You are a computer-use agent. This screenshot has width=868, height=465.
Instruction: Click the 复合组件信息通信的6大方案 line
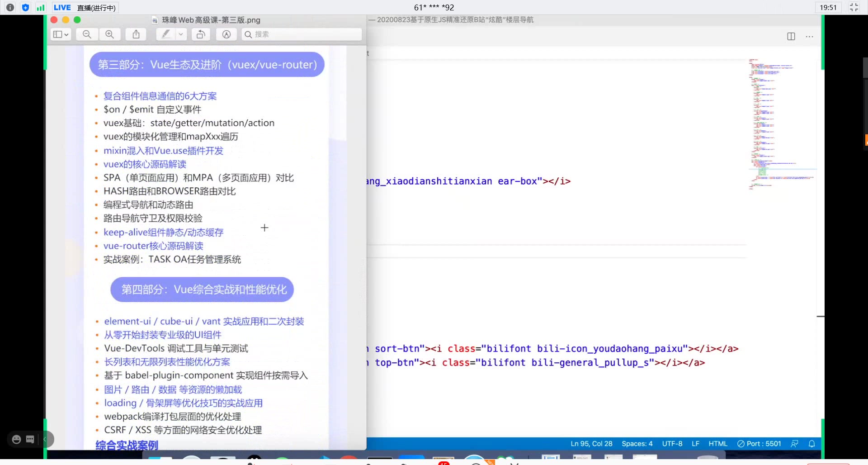click(160, 96)
